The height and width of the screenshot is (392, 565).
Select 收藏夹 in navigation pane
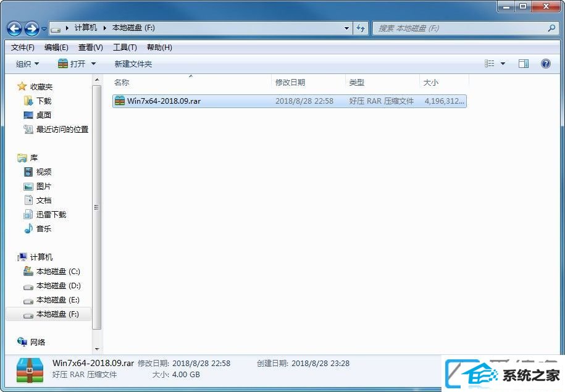[41, 87]
